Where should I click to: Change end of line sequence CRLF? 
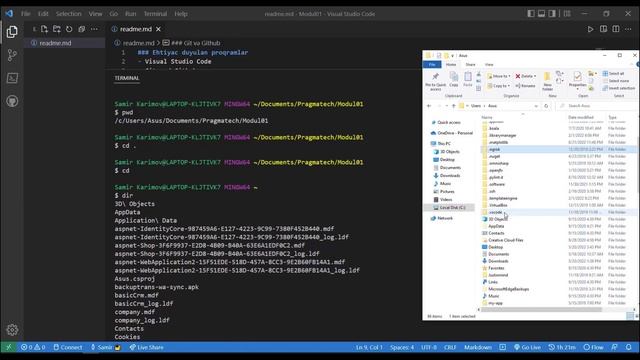pos(450,347)
